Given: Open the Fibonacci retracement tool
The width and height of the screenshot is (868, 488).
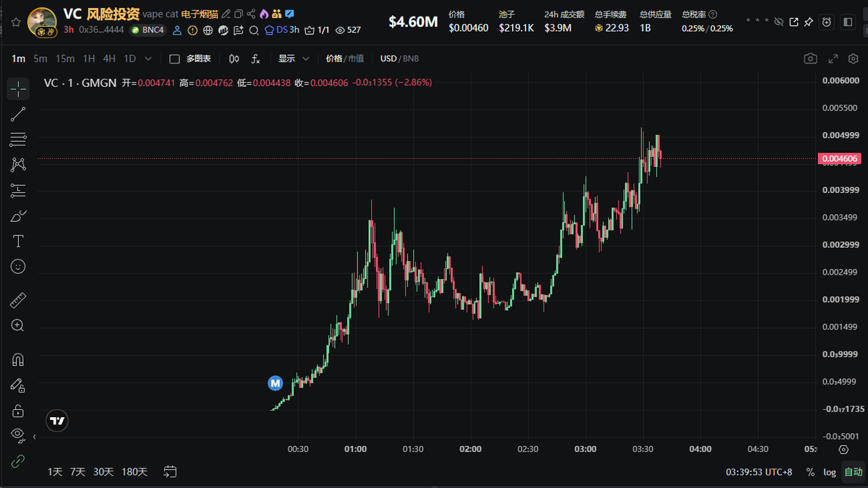Looking at the screenshot, I should (18, 139).
